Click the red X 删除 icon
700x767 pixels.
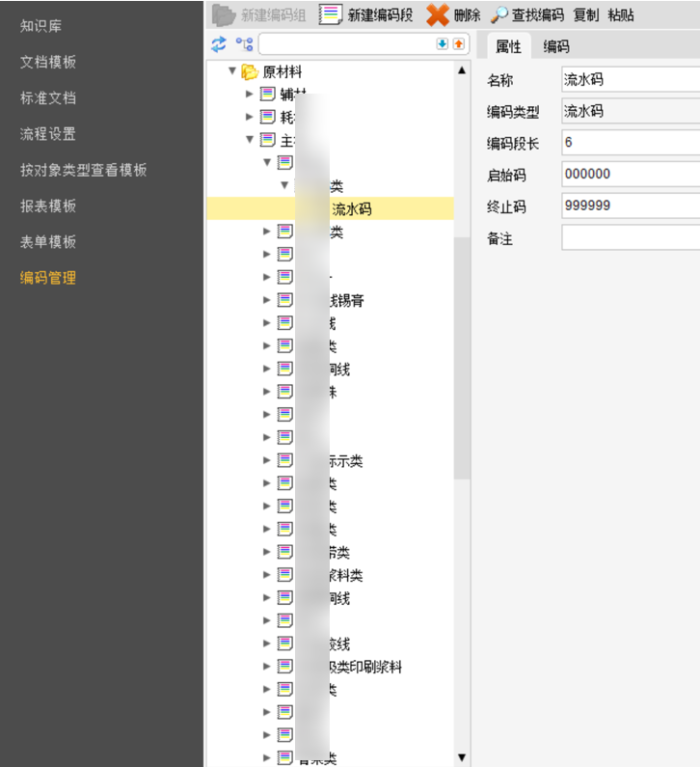click(x=438, y=14)
